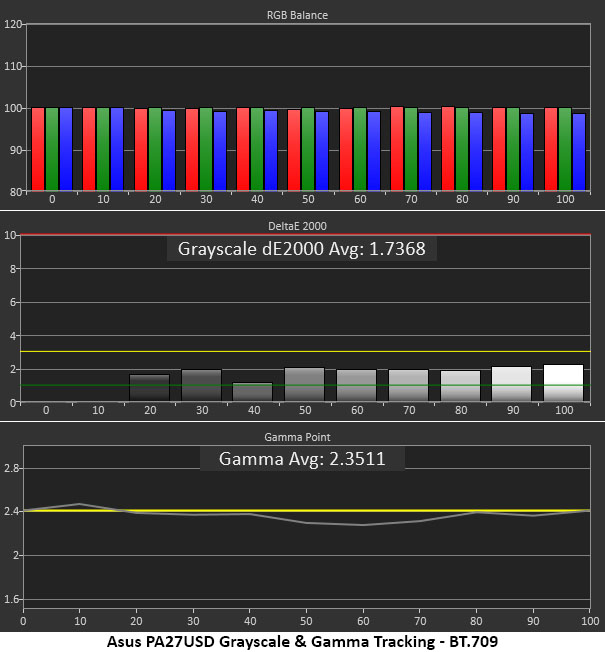This screenshot has height=652, width=605.
Task: Click the DeltaE bar at 20
Action: pos(150,388)
